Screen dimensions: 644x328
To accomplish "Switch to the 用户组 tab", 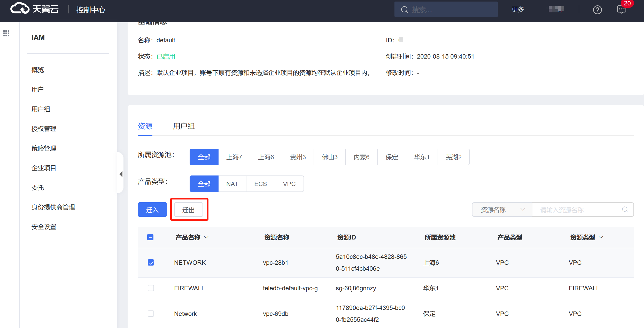I will pyautogui.click(x=184, y=126).
